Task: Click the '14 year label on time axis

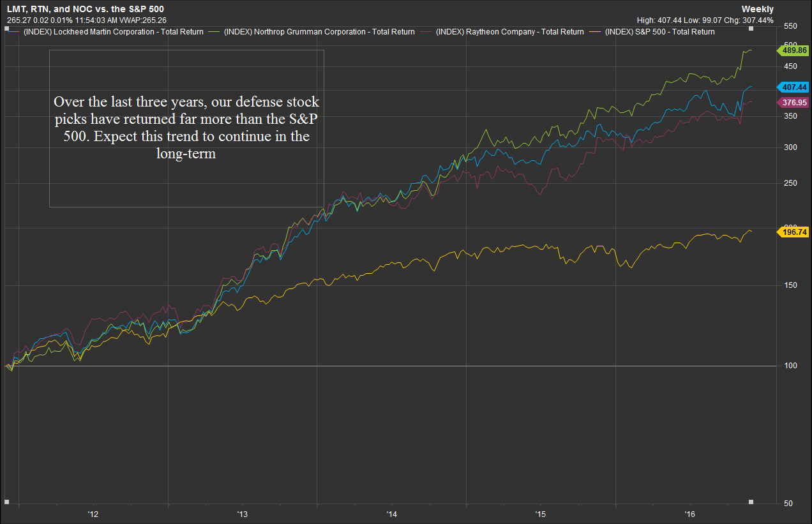Action: point(391,514)
